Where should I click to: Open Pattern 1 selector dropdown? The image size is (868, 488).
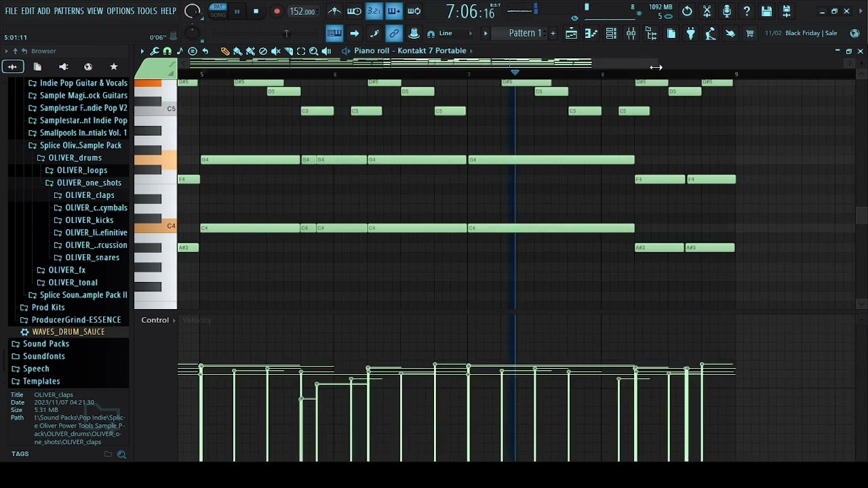click(525, 33)
